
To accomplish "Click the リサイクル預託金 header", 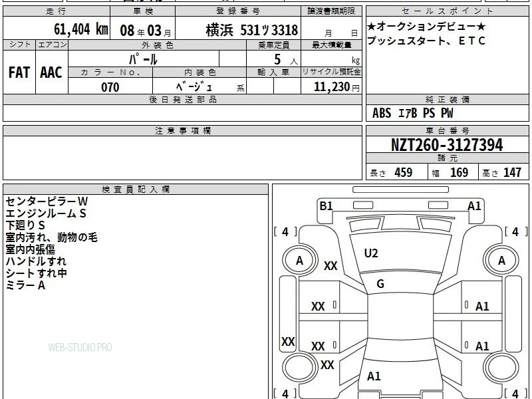I will pos(331,72).
